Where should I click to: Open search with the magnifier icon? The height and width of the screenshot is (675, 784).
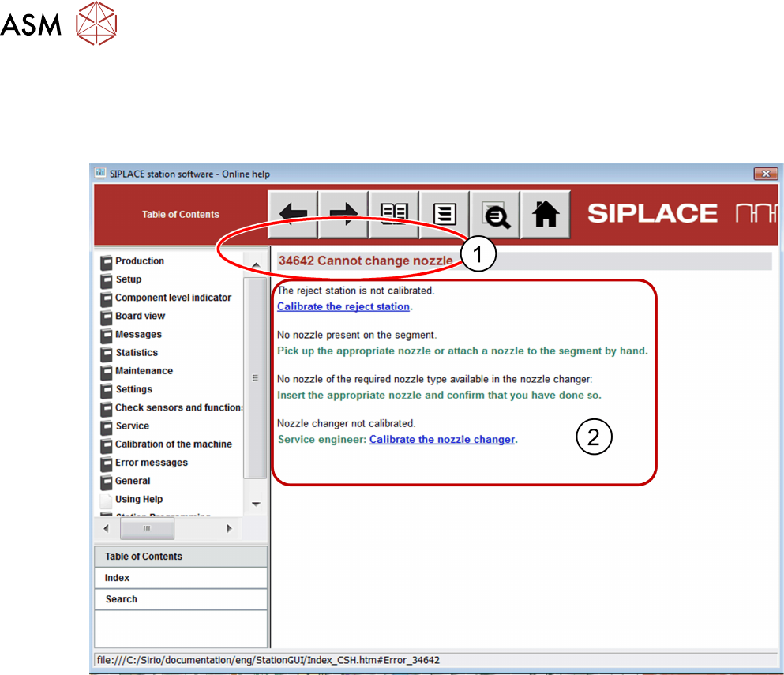coord(495,214)
